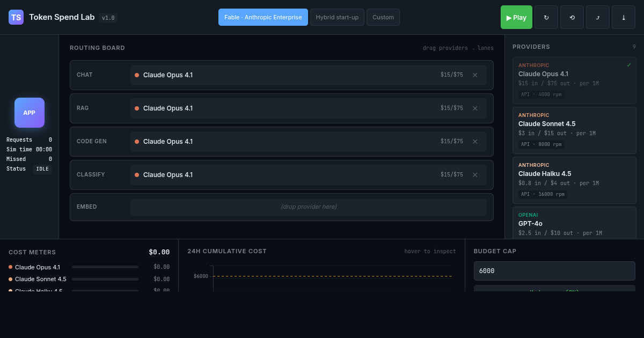Click the drag providers lanes hint
Image resolution: width=644 pixels, height=338 pixels.
point(458,48)
